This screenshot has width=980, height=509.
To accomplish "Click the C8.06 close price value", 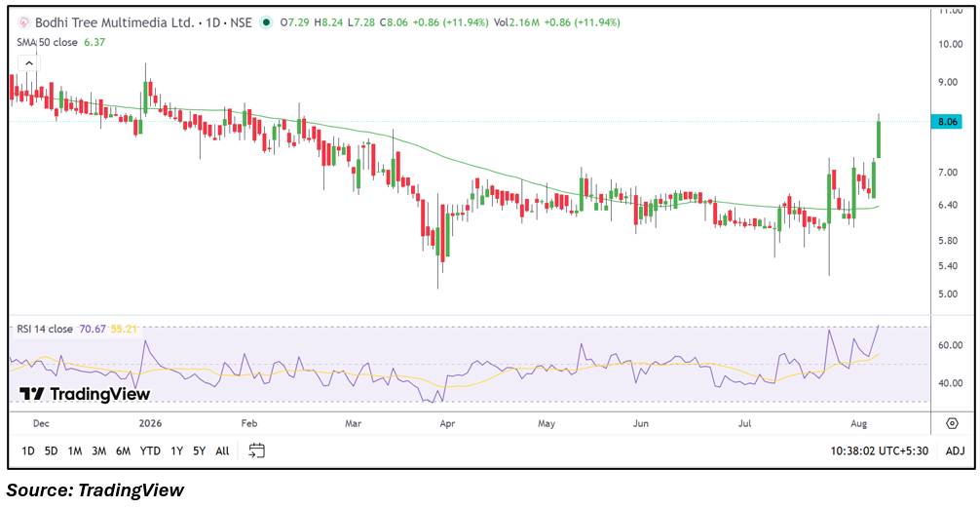I will tap(394, 22).
